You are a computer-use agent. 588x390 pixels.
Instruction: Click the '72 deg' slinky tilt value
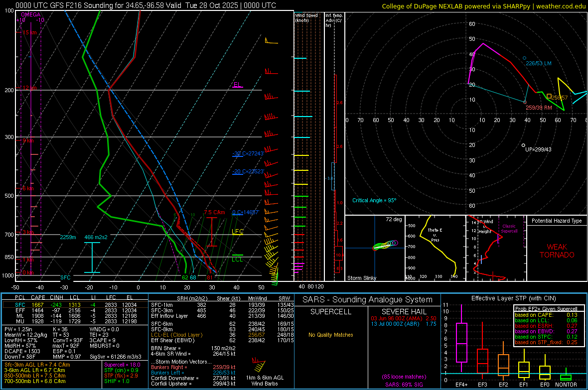coord(393,219)
